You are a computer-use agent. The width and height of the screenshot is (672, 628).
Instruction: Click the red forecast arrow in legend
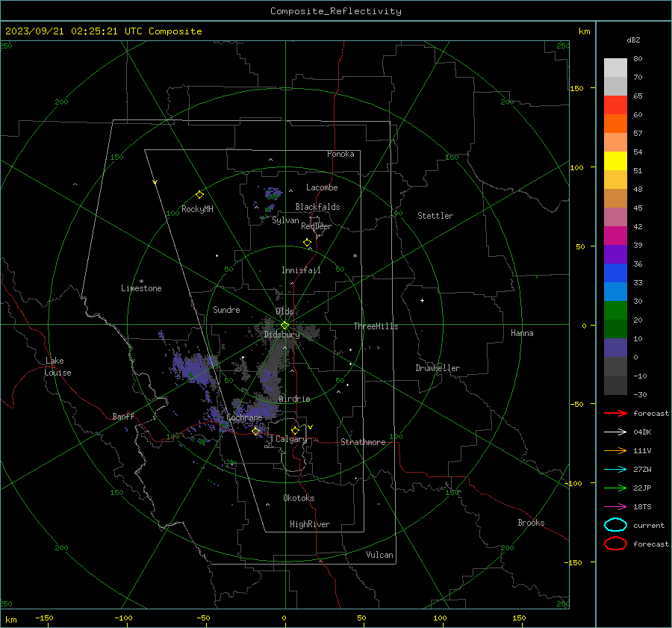(x=615, y=413)
